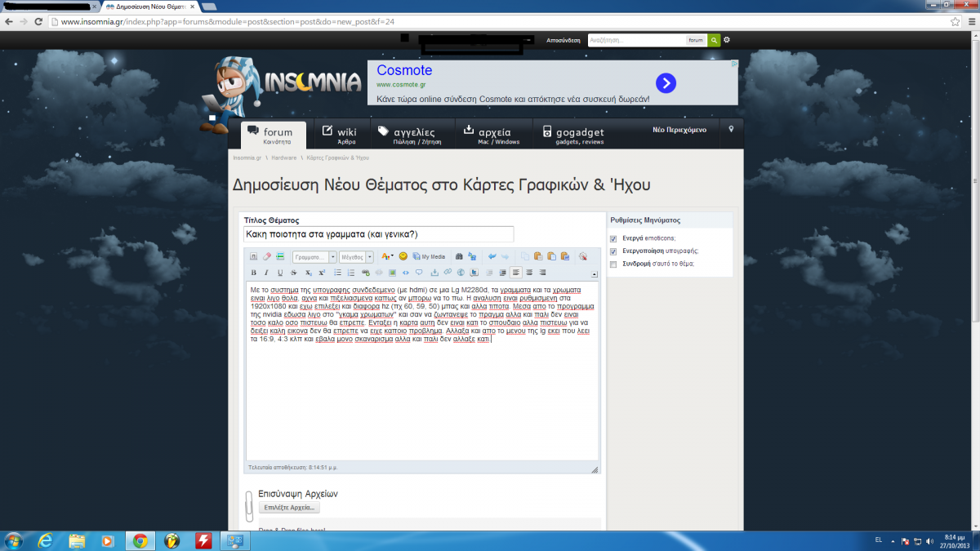Open the Μέγεθος font size dropdown
This screenshot has width=980, height=551.
[x=356, y=256]
